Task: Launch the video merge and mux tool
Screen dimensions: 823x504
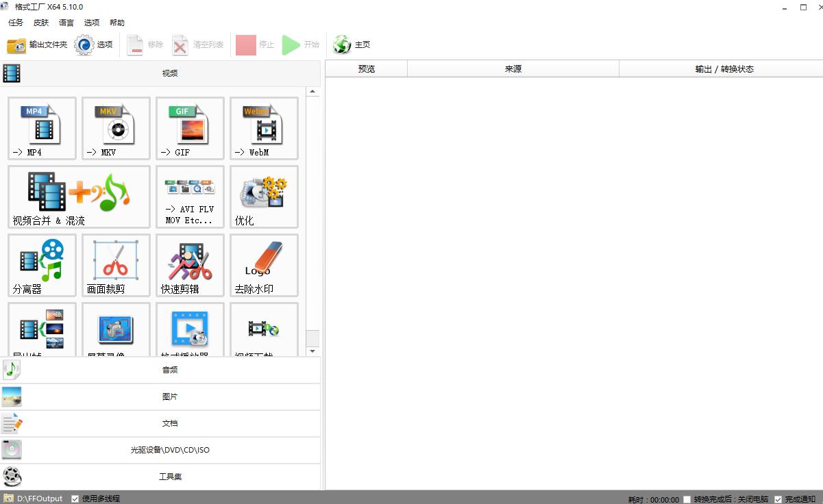Action: coord(79,197)
